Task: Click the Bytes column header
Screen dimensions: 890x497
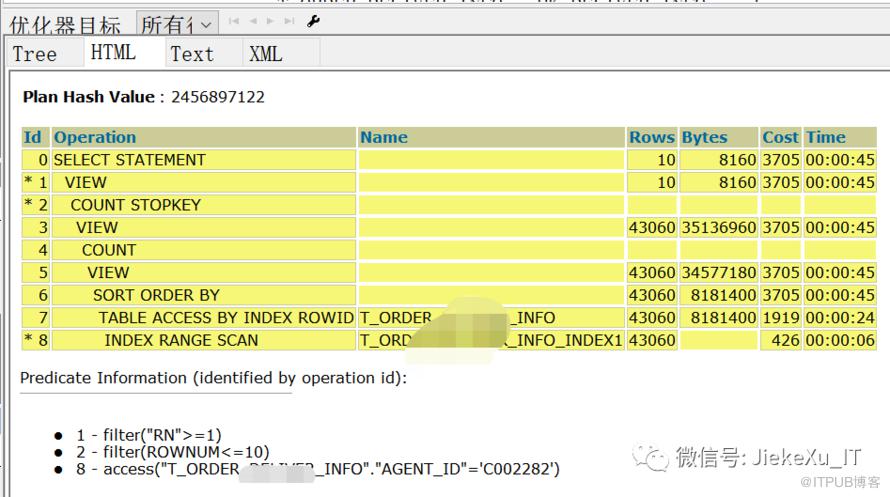Action: click(x=705, y=138)
